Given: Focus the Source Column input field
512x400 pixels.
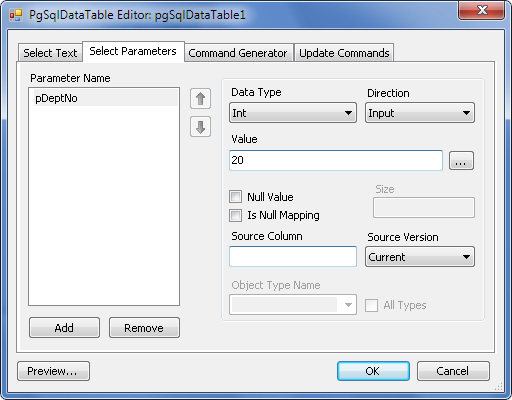Looking at the screenshot, I should (x=293, y=256).
